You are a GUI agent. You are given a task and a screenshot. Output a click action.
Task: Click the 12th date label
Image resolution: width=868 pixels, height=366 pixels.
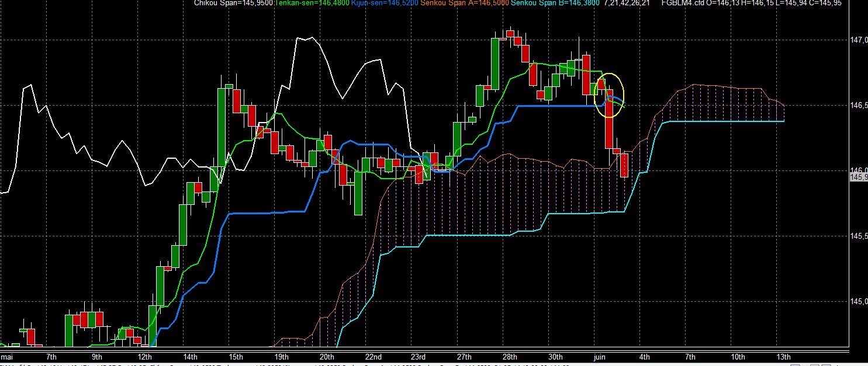point(145,357)
